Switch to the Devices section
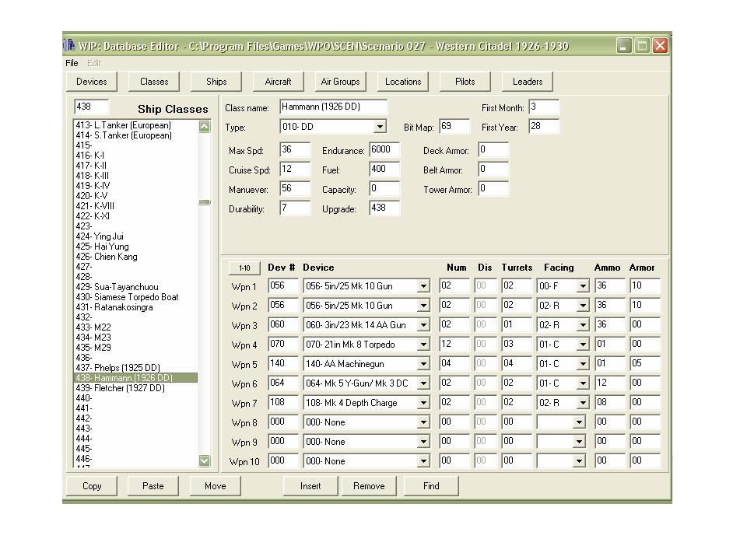 (92, 82)
